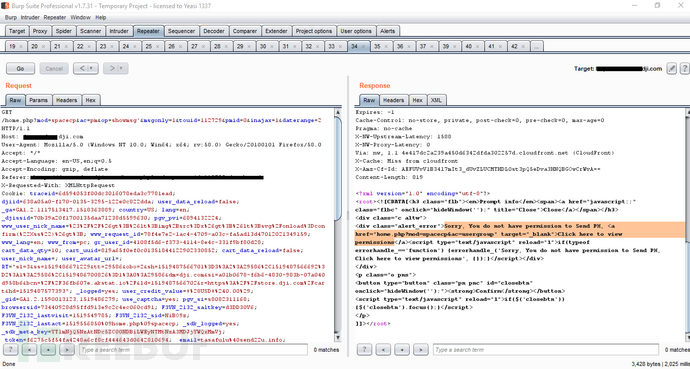Send the request with the Go button
The height and width of the screenshot is (369, 690).
pos(20,69)
